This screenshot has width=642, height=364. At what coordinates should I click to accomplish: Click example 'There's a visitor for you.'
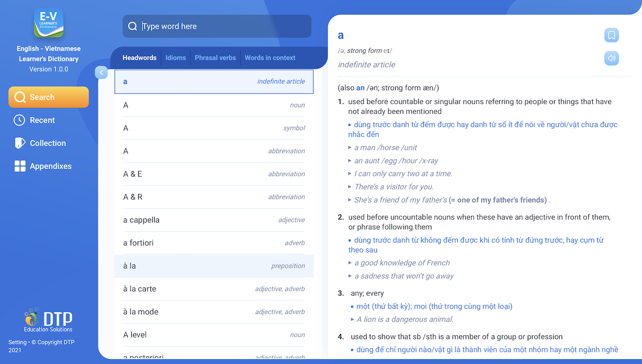394,187
